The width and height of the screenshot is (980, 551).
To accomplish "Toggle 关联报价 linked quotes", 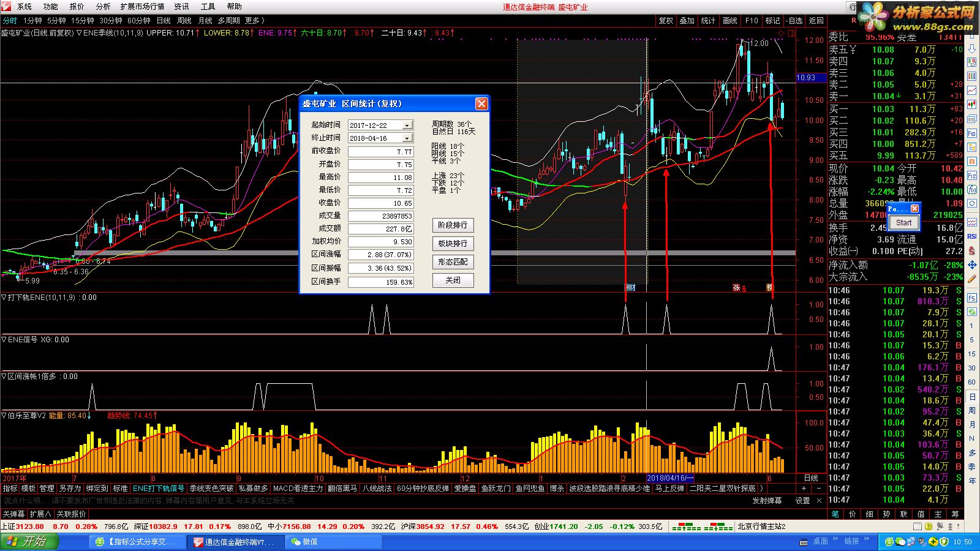I will (x=71, y=514).
